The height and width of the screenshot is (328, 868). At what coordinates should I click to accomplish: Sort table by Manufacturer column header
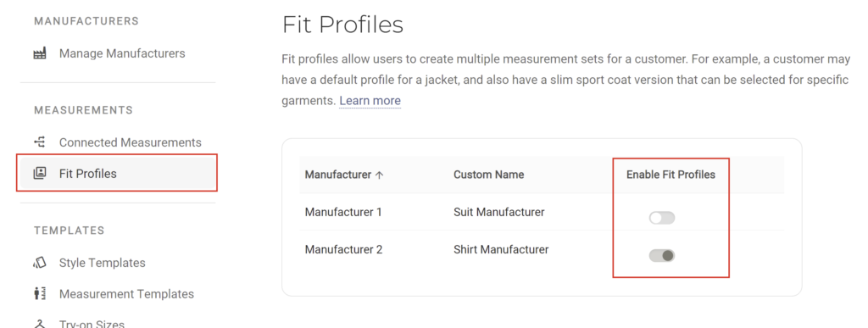point(338,175)
